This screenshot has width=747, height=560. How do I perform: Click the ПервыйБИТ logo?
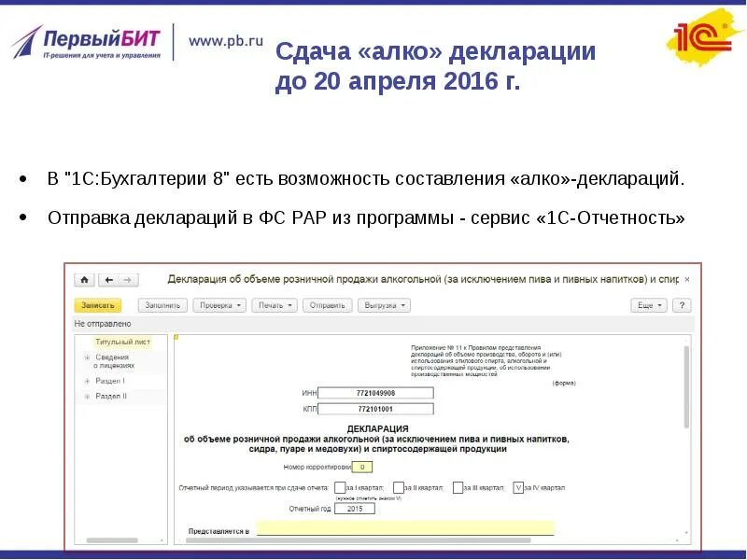(86, 42)
